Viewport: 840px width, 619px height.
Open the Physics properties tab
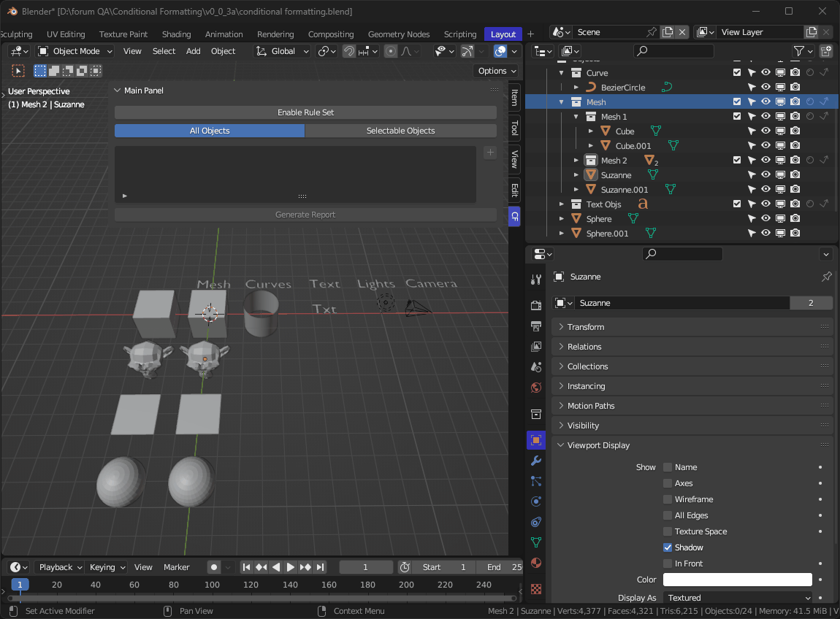pos(536,501)
